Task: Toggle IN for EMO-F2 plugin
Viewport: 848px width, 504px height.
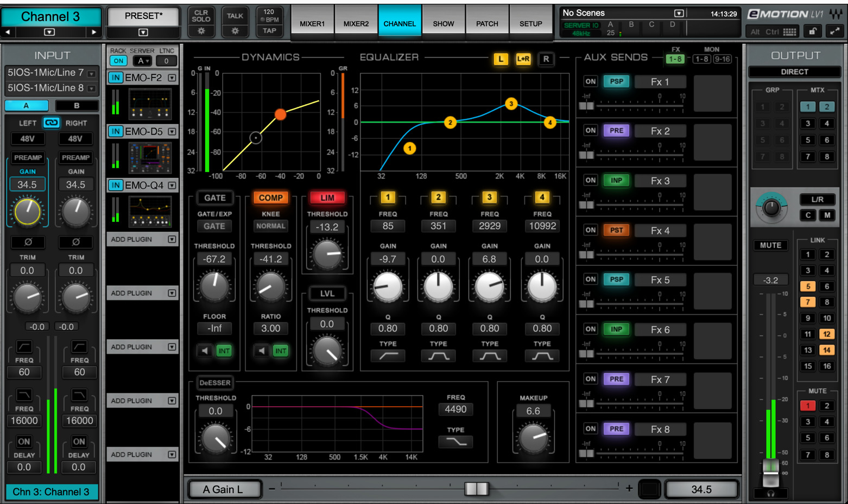Action: [116, 78]
